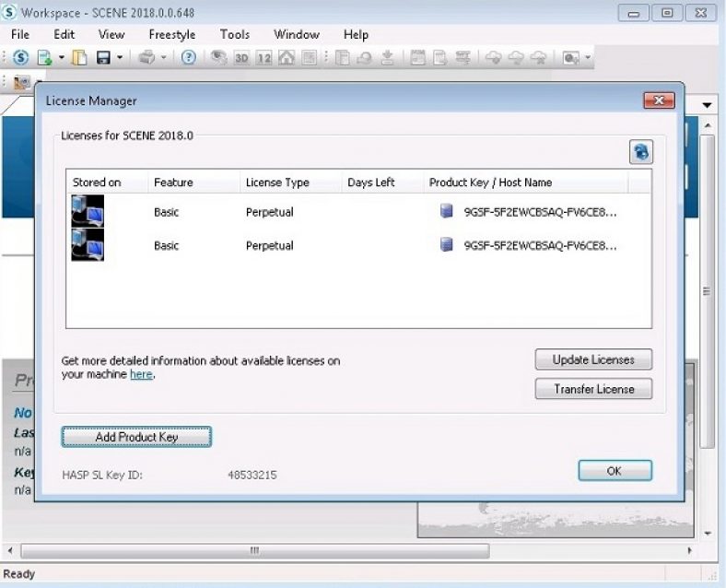Click the first row's stored-on computer icon
726x588 pixels.
point(88,211)
